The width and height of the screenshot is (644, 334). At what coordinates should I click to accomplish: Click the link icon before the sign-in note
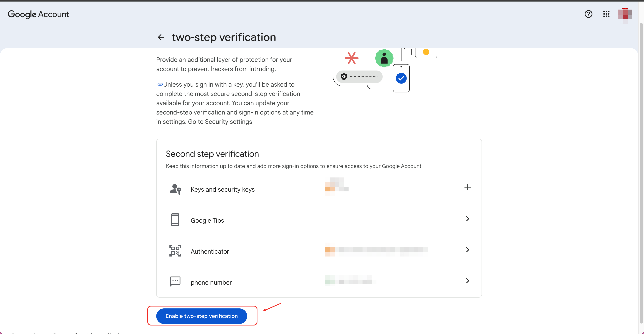click(160, 84)
